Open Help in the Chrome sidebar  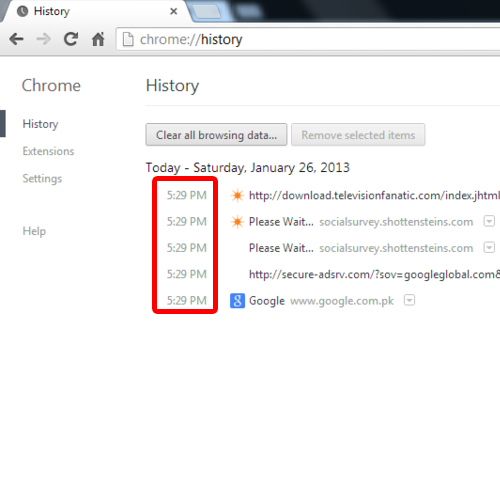(x=34, y=231)
